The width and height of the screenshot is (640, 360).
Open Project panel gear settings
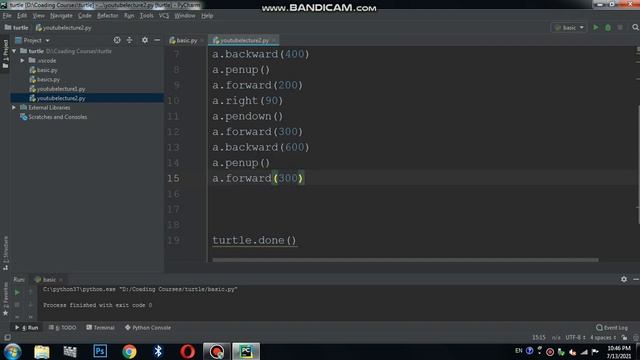tap(145, 40)
